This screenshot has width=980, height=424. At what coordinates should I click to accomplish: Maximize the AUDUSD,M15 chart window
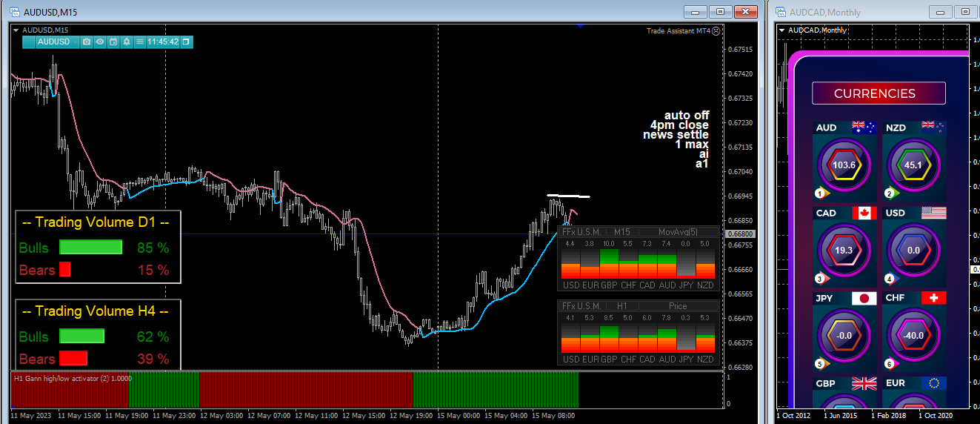pos(720,11)
